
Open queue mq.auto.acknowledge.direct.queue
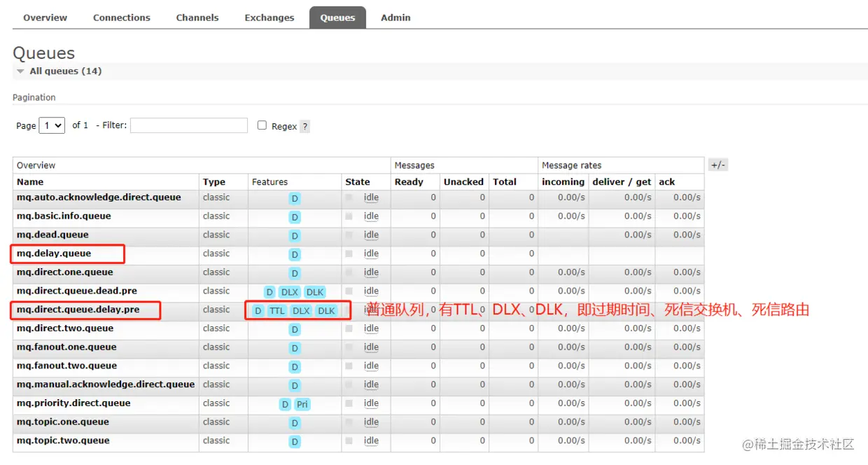point(99,197)
